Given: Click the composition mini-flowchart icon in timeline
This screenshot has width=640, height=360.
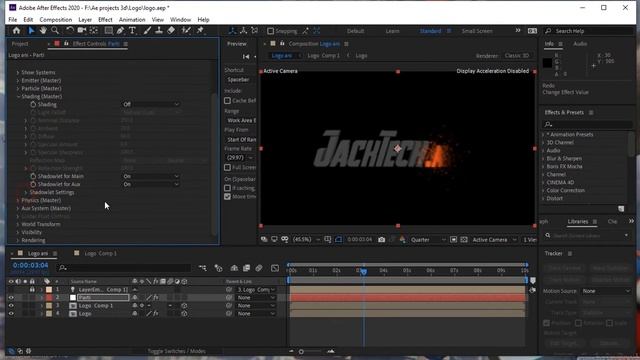Looking at the screenshot, I should [202, 268].
